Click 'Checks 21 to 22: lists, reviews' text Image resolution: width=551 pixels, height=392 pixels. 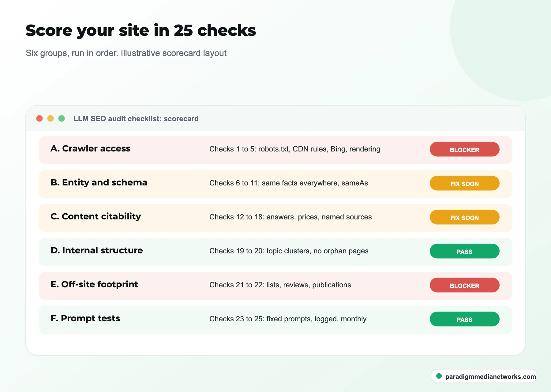280,285
